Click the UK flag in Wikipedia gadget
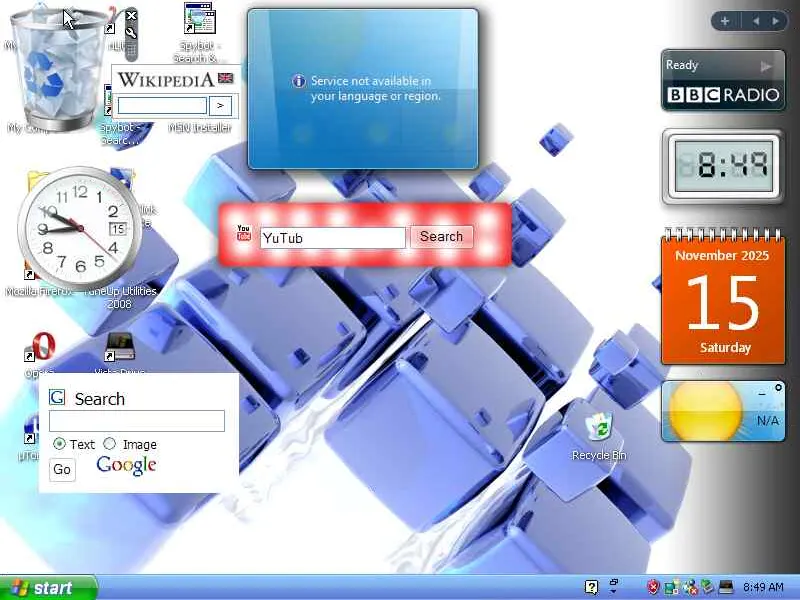The height and width of the screenshot is (600, 800). [x=226, y=78]
